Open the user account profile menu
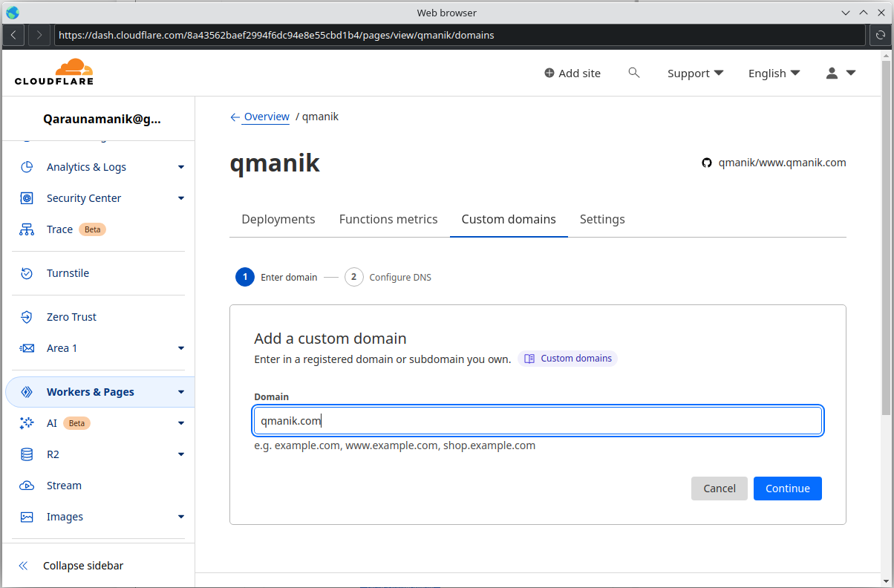 841,73
